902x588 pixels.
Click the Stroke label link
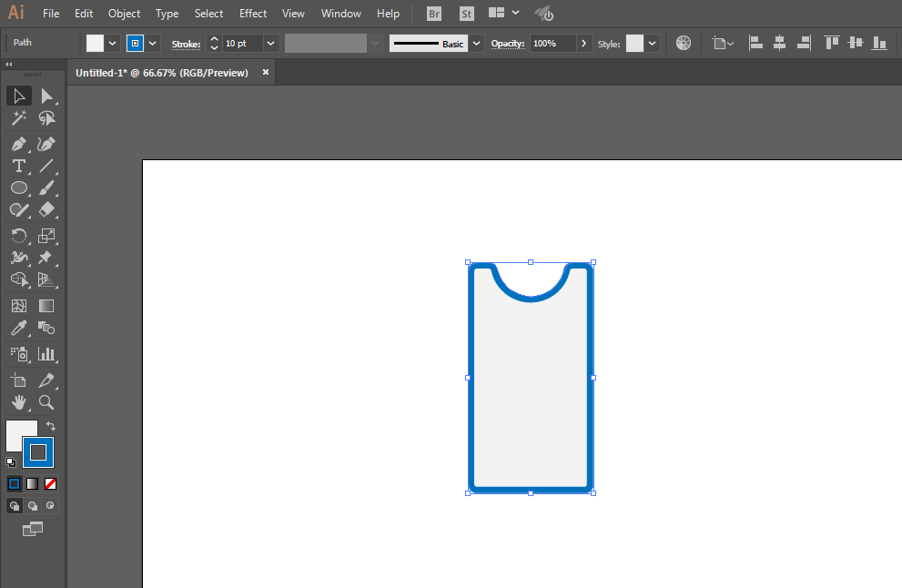tap(186, 44)
